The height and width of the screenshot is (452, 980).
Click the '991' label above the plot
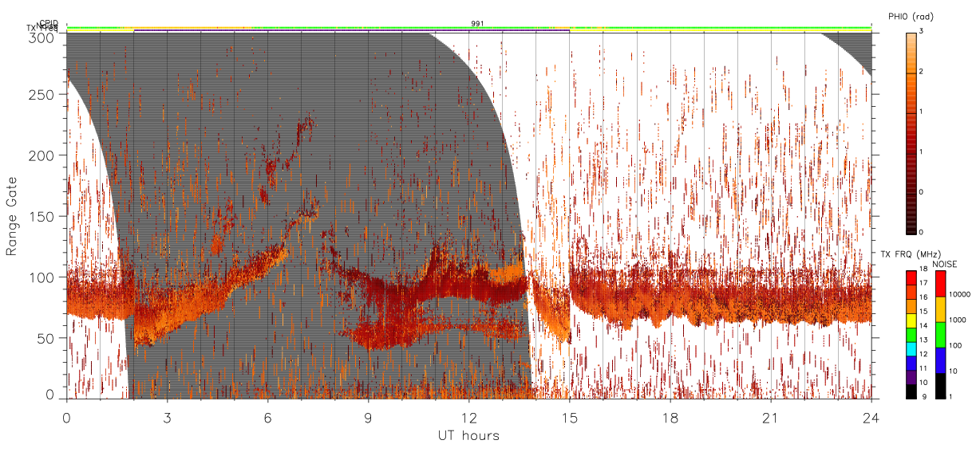[x=477, y=24]
